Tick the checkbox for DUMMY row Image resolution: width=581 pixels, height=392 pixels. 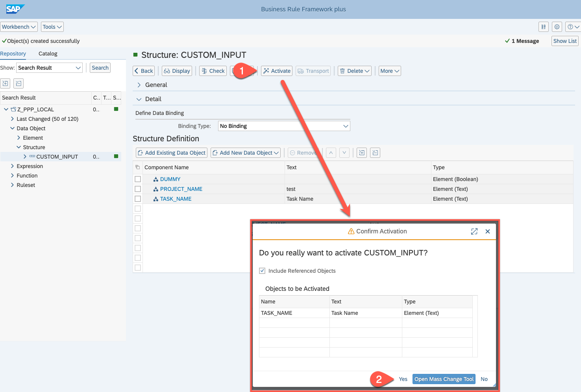[138, 179]
